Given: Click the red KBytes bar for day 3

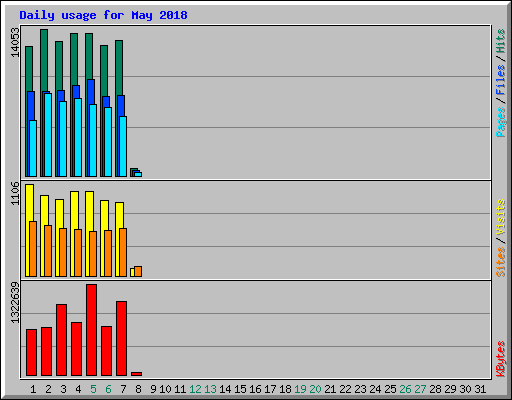Looking at the screenshot, I should (x=61, y=340).
